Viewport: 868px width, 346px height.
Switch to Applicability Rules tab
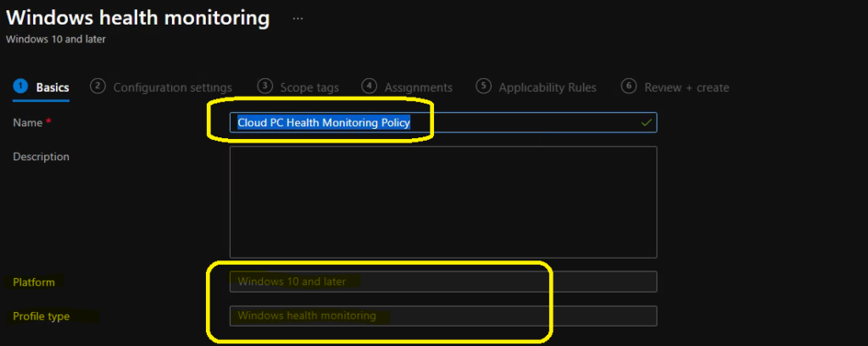click(x=548, y=87)
